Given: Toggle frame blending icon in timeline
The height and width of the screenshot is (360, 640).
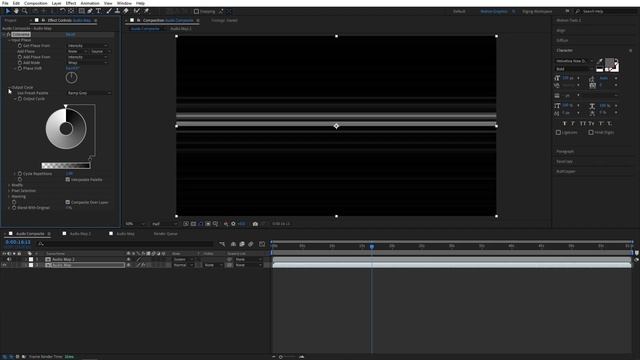Looking at the screenshot, I should pyautogui.click(x=242, y=244).
